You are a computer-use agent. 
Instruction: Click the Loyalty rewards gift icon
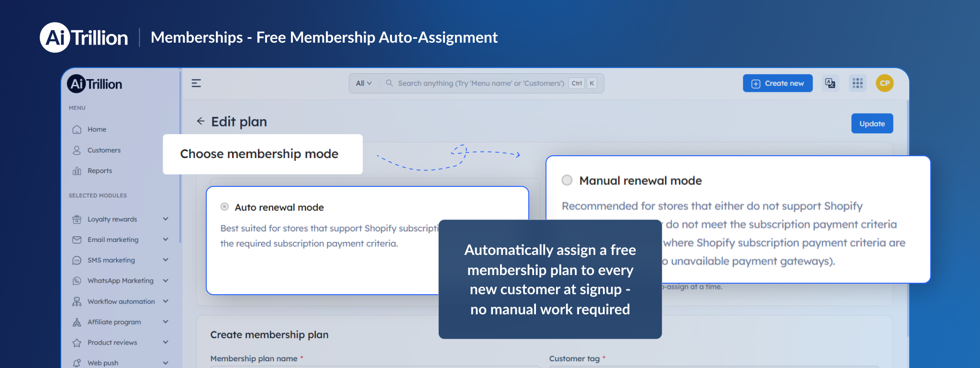coord(77,219)
